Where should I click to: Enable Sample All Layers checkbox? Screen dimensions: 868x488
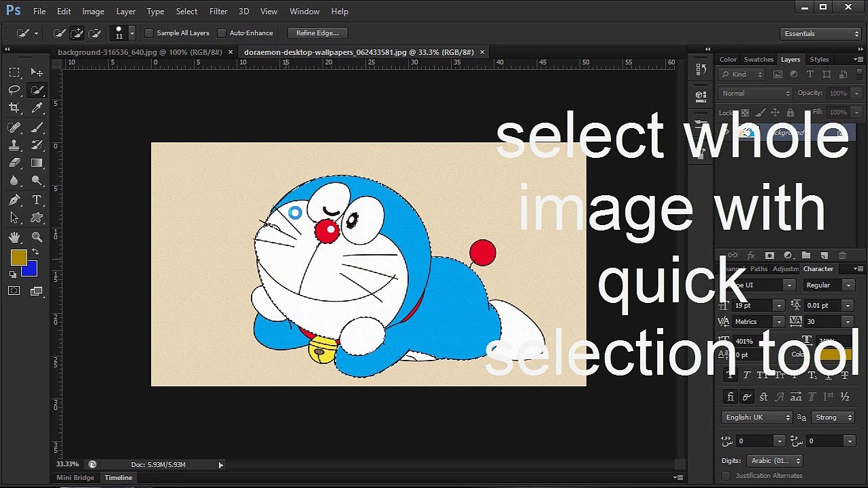pos(149,33)
